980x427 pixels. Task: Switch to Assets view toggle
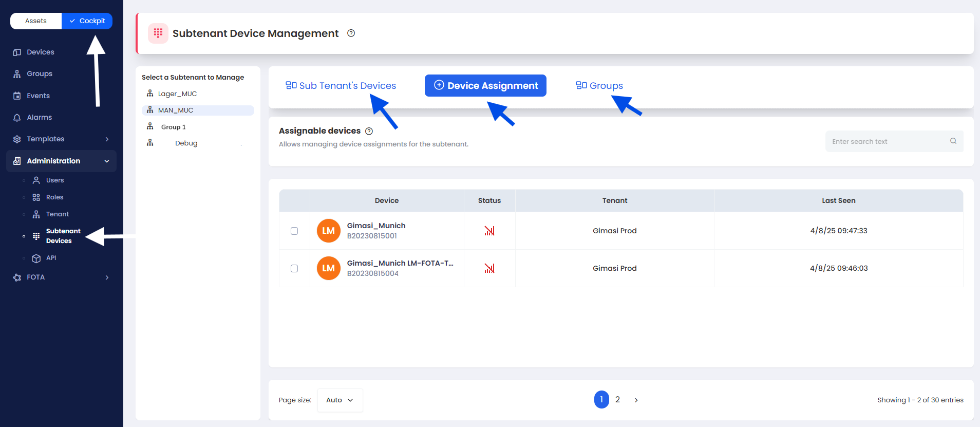coord(36,21)
